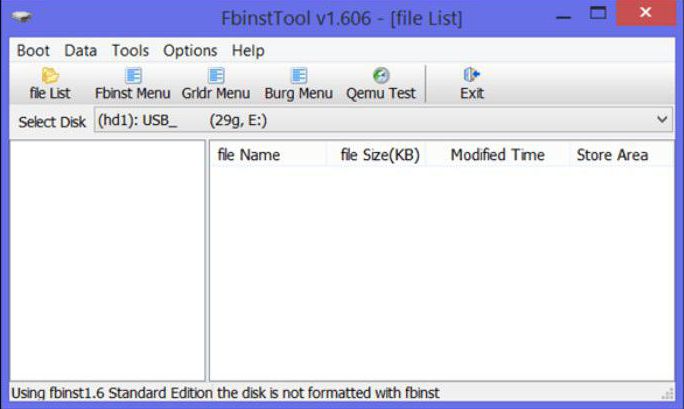This screenshot has width=684, height=409.
Task: Open the Help menu
Action: [x=248, y=51]
